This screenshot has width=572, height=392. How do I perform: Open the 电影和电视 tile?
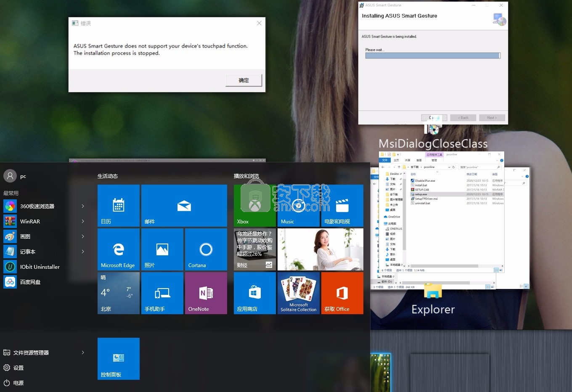click(x=342, y=206)
